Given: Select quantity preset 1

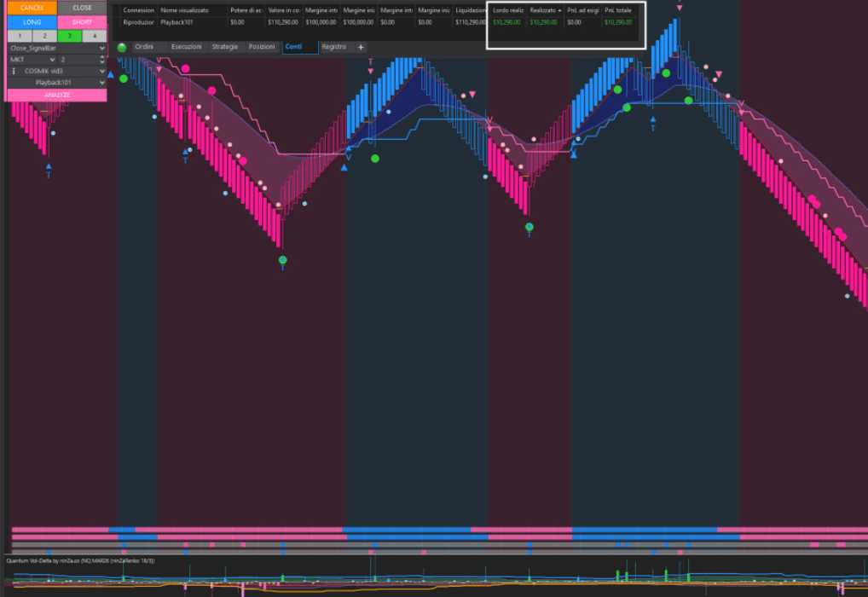Looking at the screenshot, I should (20, 36).
